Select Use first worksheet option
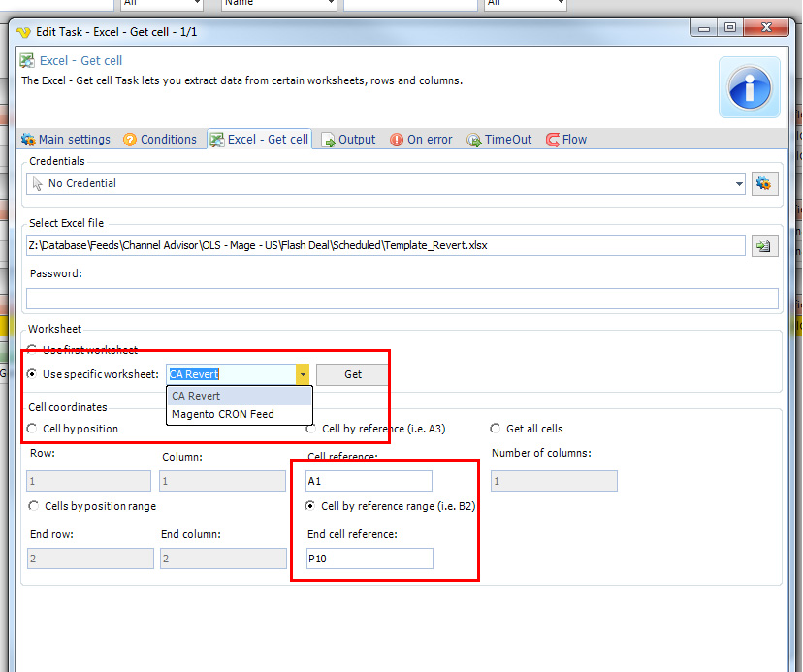803x672 pixels. (x=35, y=350)
